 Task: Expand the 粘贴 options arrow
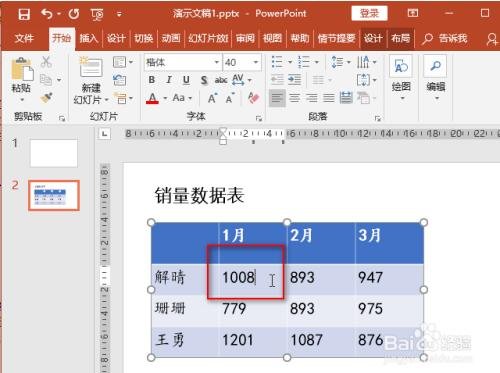[22, 100]
